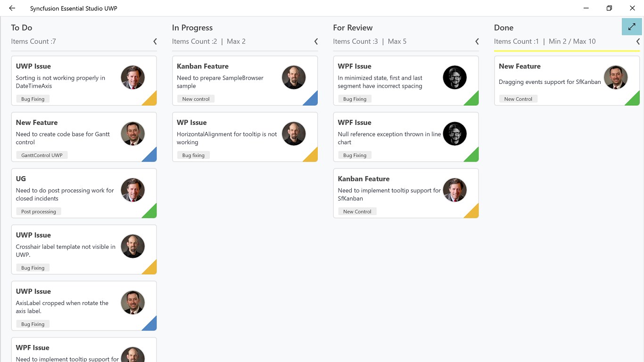The image size is (644, 362).
Task: Click 'Min 2 / Max 10' text
Action: (x=572, y=41)
